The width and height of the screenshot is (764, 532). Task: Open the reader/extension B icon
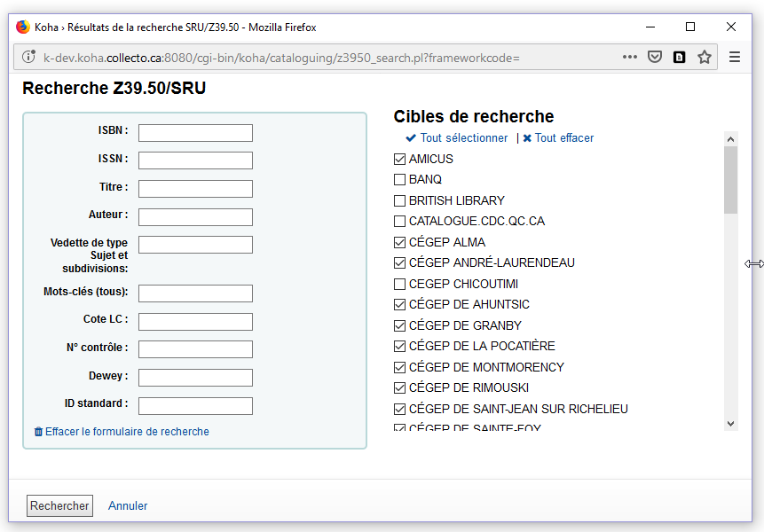(679, 58)
